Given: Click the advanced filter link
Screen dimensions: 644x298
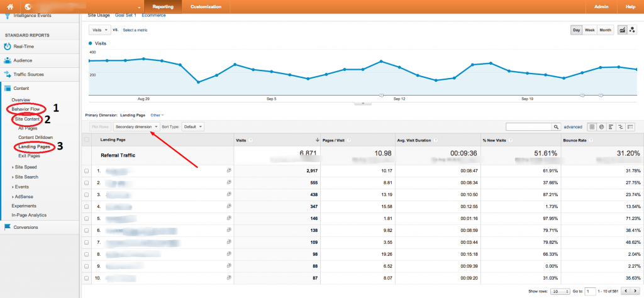Looking at the screenshot, I should coord(573,126).
